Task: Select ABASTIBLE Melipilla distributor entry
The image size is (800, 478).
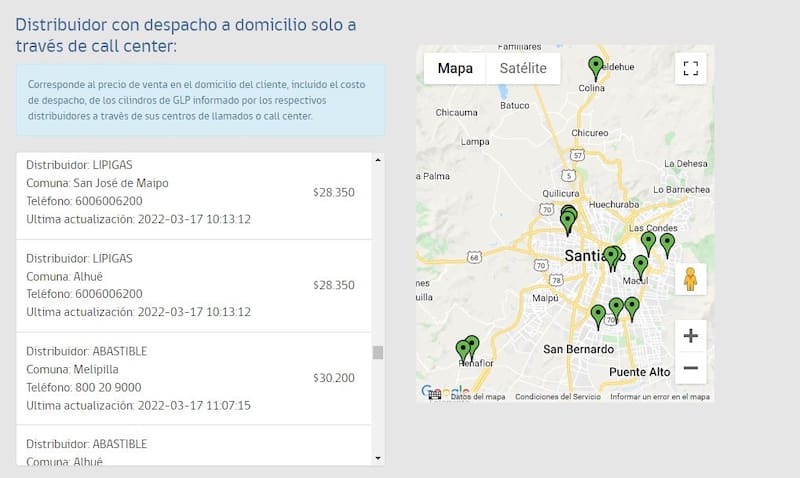Action: coord(190,379)
